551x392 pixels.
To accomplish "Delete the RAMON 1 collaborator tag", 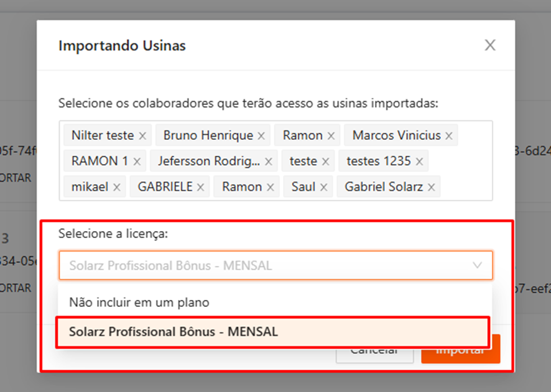I will pyautogui.click(x=137, y=162).
